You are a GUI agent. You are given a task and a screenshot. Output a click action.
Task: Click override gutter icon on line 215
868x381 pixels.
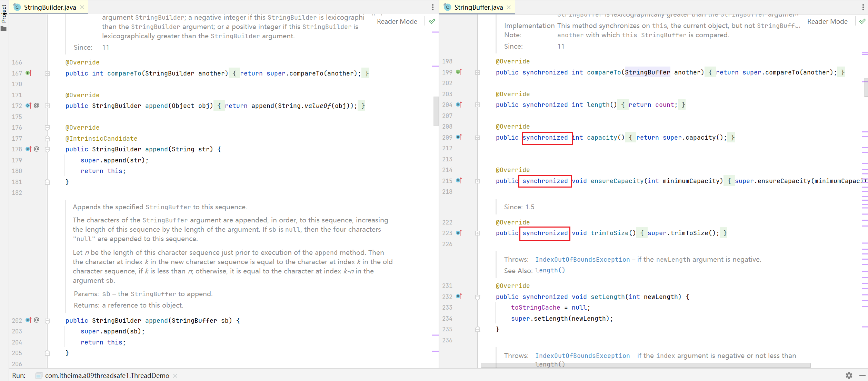point(459,180)
